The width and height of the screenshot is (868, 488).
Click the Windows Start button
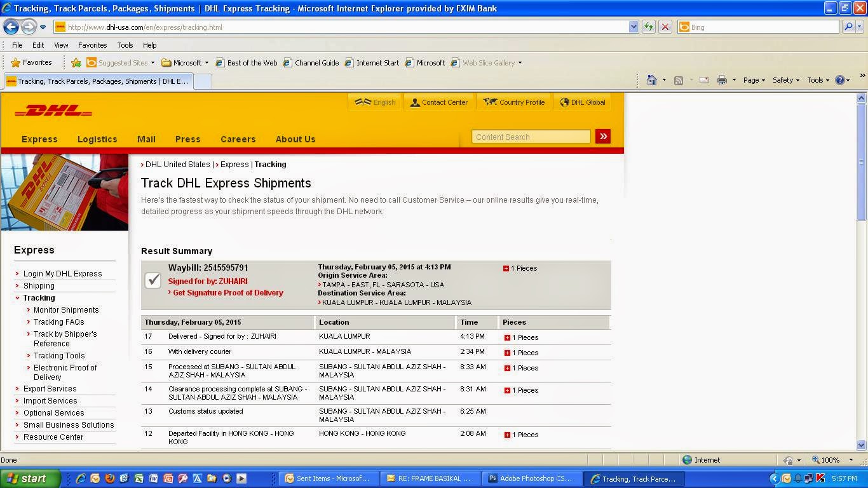click(x=31, y=478)
